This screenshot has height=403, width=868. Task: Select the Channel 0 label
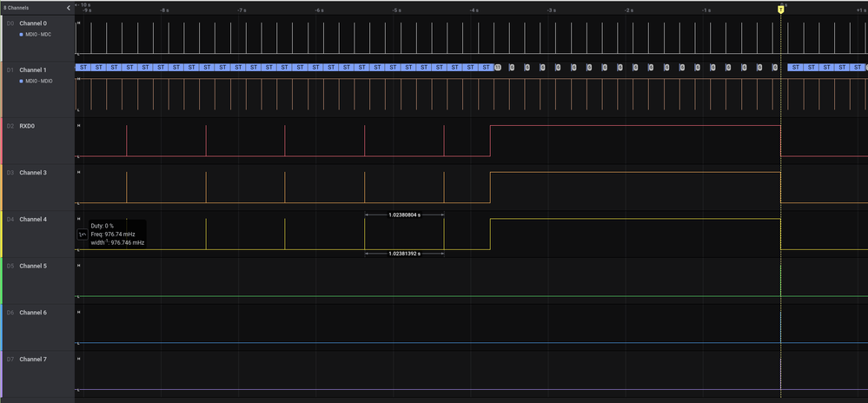coord(33,23)
